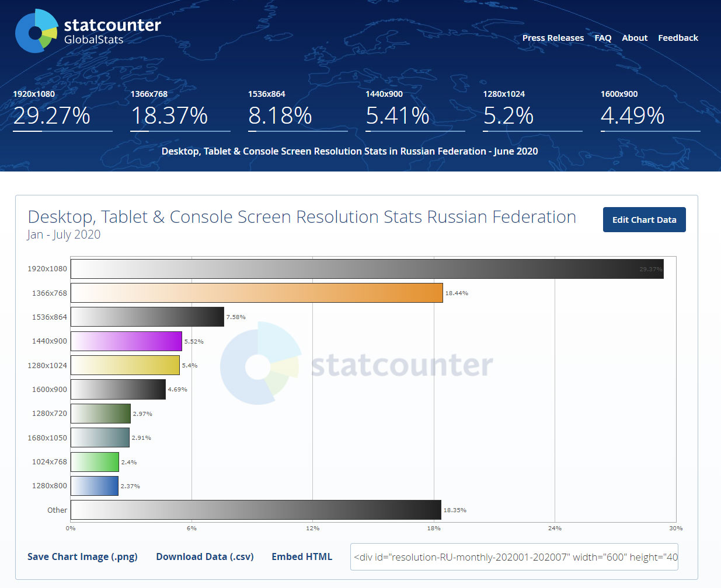
Task: Click the 30% x-axis tick label
Action: pos(676,528)
